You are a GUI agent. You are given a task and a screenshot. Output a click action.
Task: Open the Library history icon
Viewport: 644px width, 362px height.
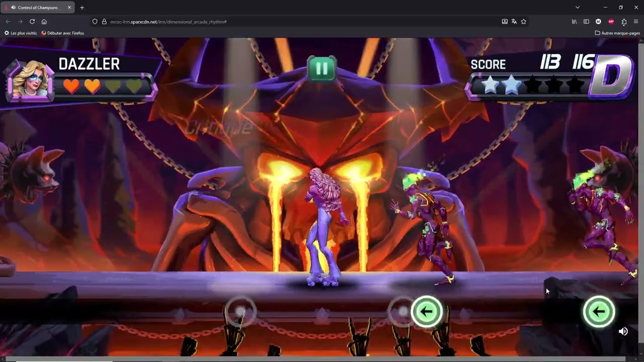(574, 22)
